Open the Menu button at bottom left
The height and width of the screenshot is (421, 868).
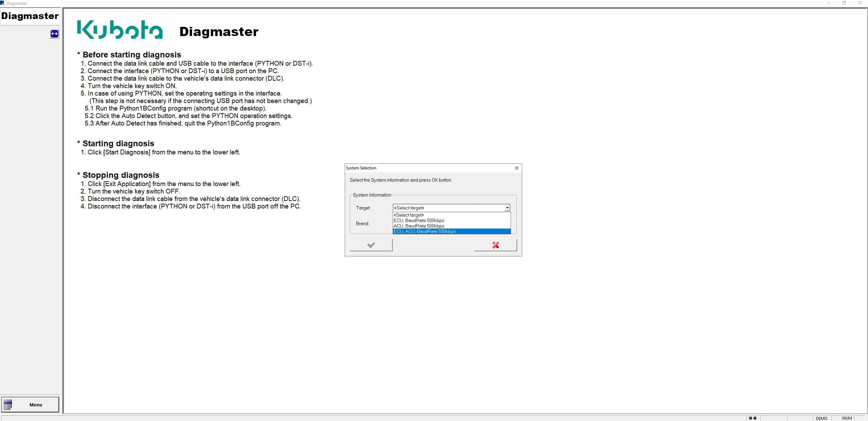click(30, 405)
